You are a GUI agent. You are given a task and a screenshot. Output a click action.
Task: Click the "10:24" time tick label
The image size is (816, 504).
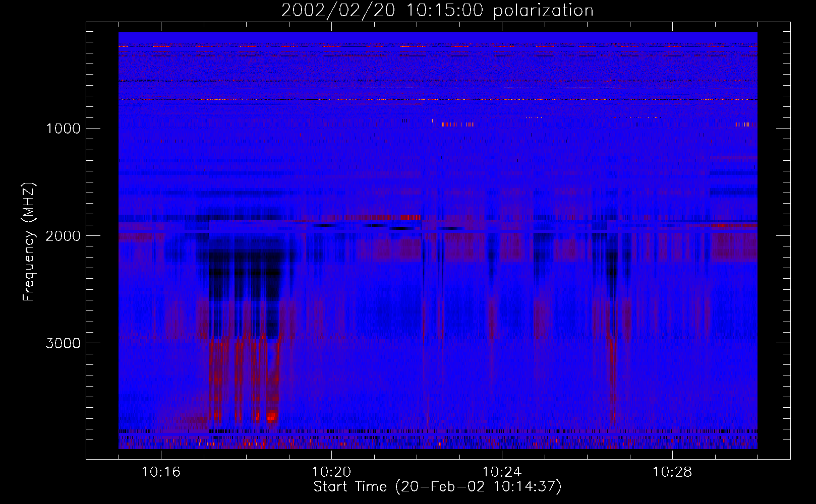502,472
